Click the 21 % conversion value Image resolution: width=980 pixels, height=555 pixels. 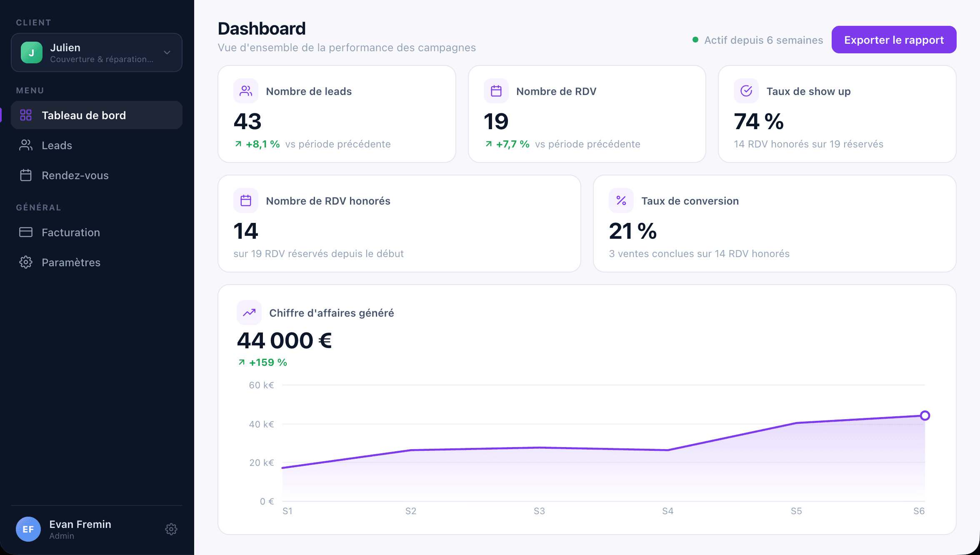tap(632, 231)
